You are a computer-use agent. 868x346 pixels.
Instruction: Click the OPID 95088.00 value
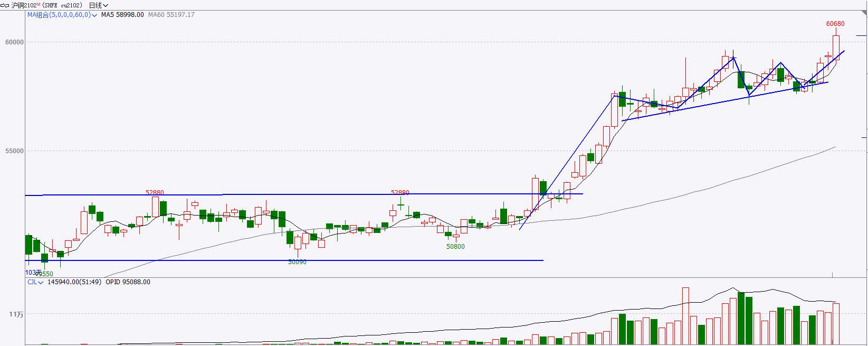[x=128, y=282]
